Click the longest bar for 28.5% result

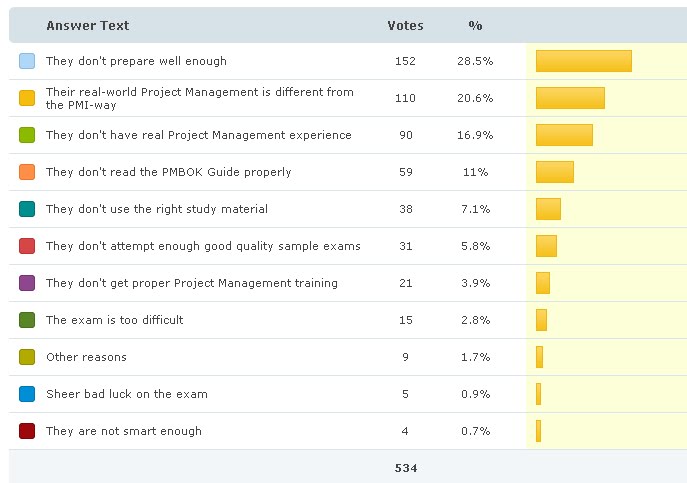583,61
